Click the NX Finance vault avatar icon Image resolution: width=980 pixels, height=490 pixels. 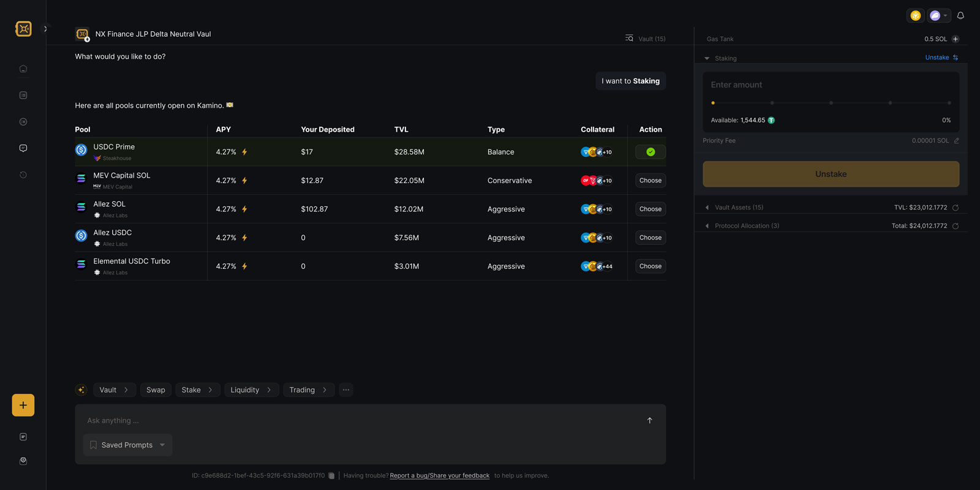click(x=82, y=34)
